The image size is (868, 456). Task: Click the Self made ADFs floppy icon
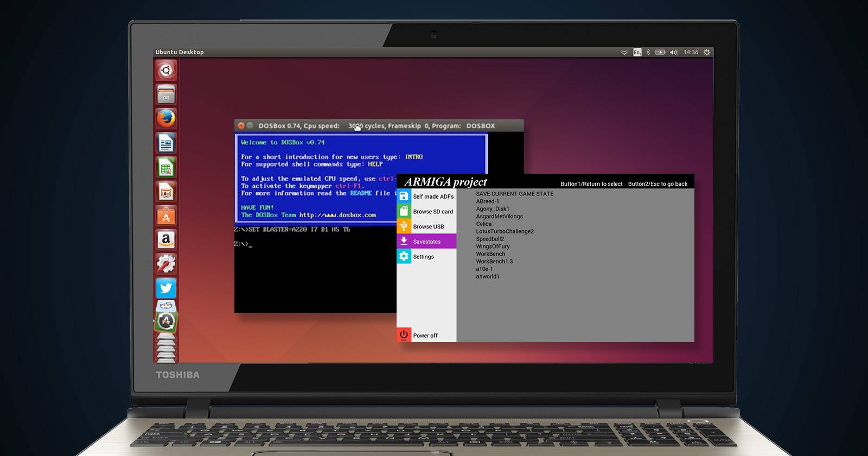point(404,196)
